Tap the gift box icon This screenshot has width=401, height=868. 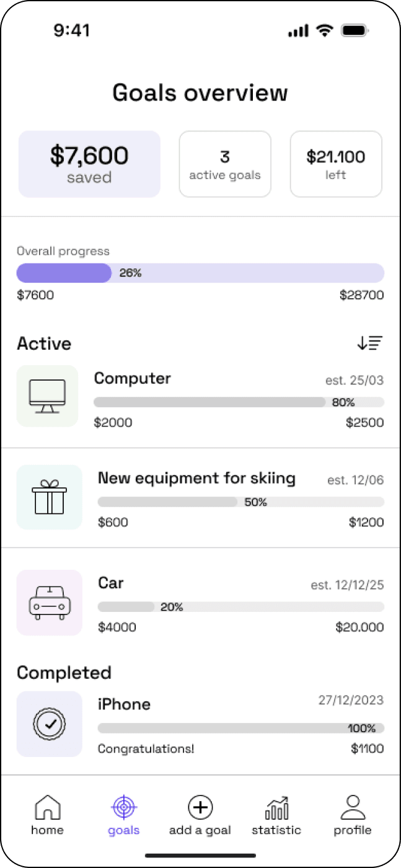[49, 497]
